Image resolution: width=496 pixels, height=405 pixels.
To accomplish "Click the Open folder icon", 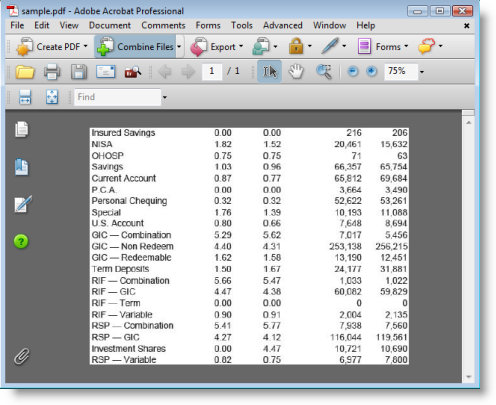I will coord(25,72).
